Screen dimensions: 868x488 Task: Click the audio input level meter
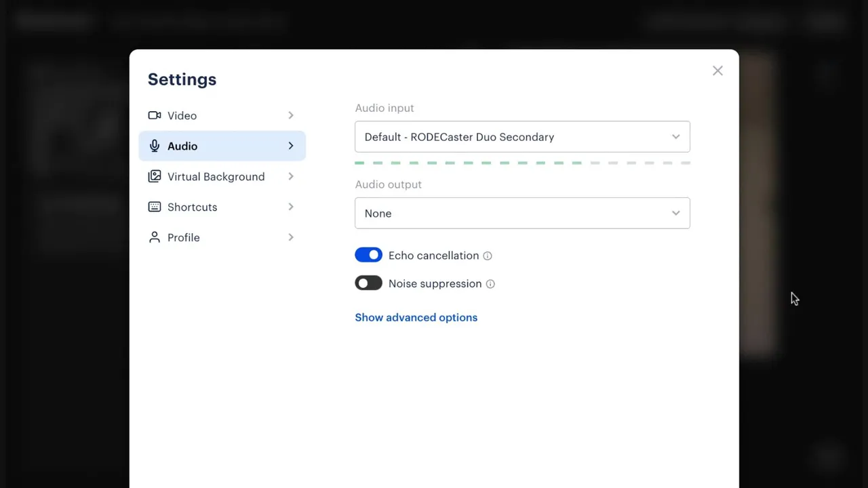click(x=522, y=163)
